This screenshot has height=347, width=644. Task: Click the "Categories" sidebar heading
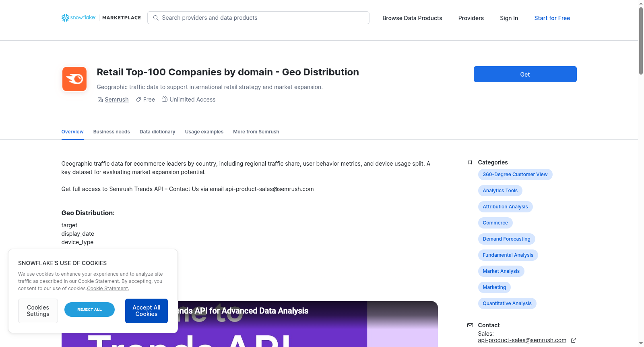(x=493, y=162)
